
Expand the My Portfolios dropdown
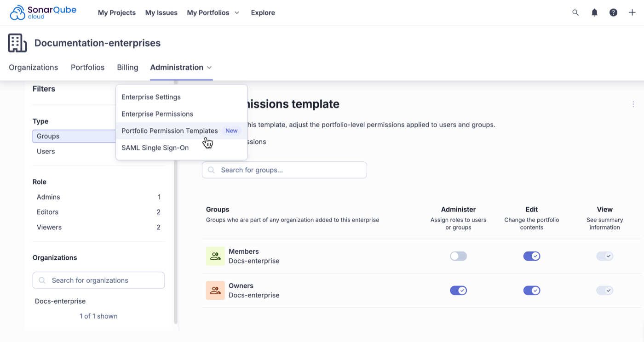pos(213,12)
